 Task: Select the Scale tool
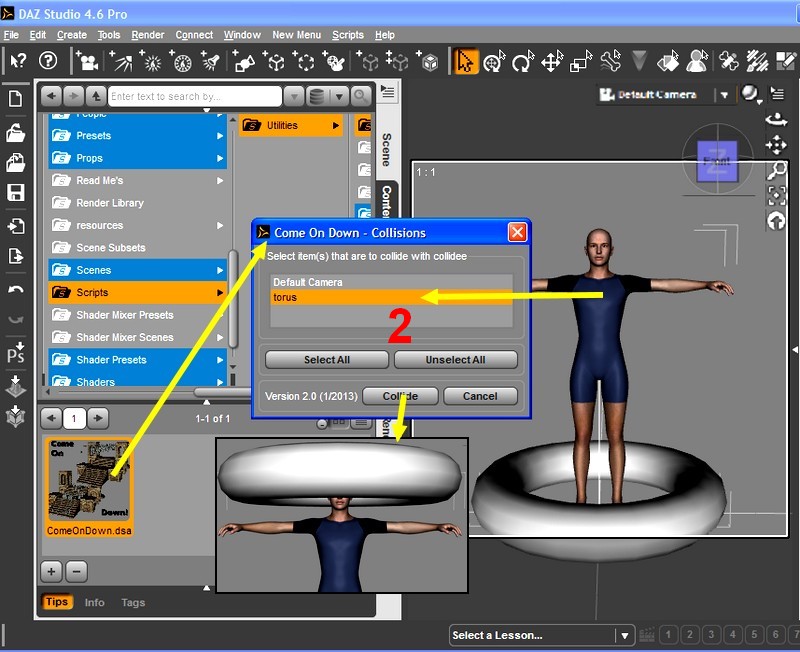[x=581, y=61]
